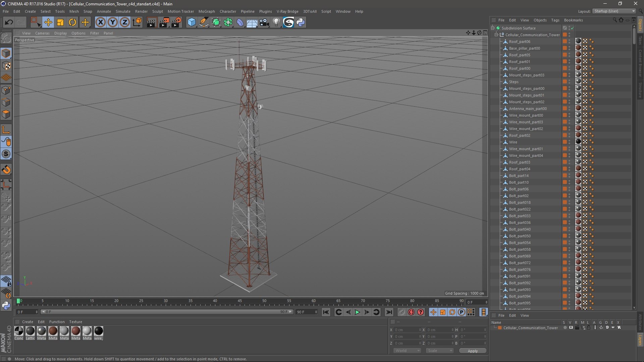The image size is (644, 362).
Task: Click the Camera object icon
Action: point(264,22)
